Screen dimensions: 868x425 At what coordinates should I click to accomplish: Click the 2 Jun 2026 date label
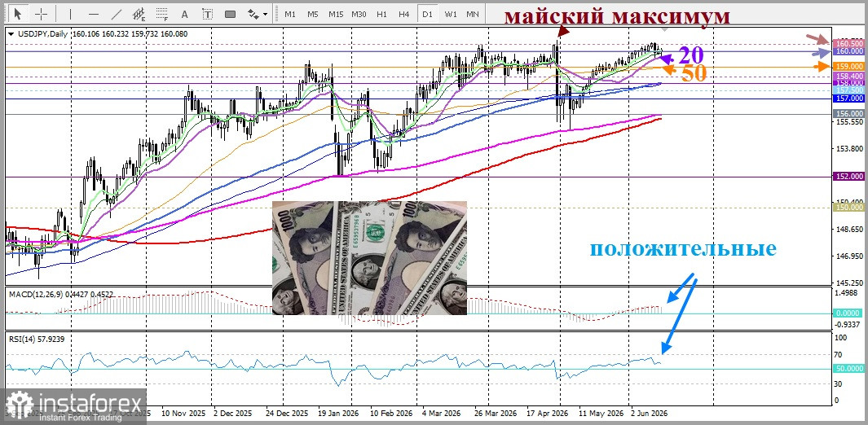tap(650, 414)
